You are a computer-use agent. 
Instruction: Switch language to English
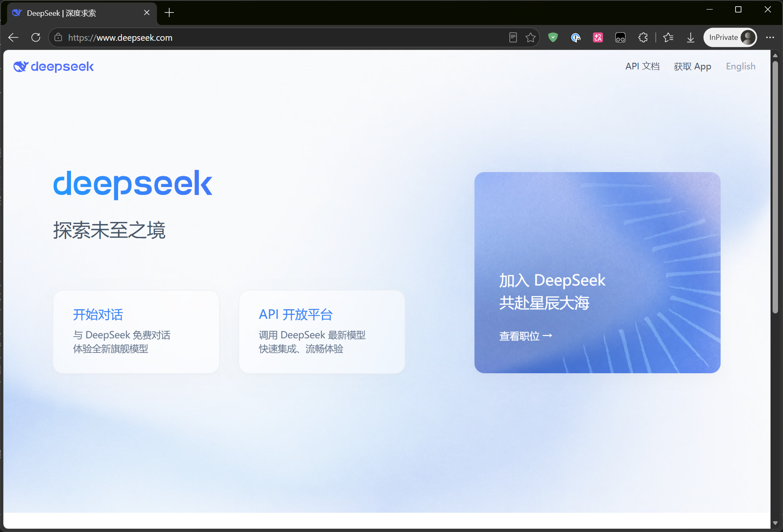coord(741,66)
